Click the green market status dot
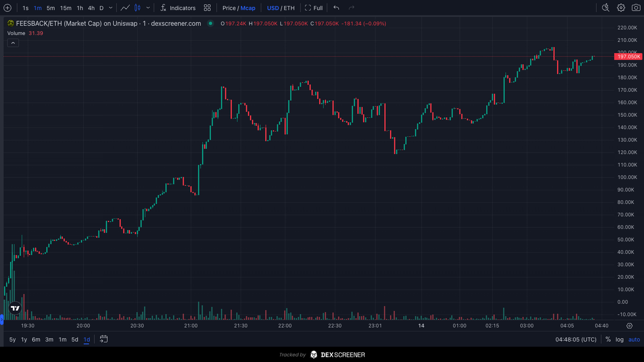644x362 pixels. point(210,24)
